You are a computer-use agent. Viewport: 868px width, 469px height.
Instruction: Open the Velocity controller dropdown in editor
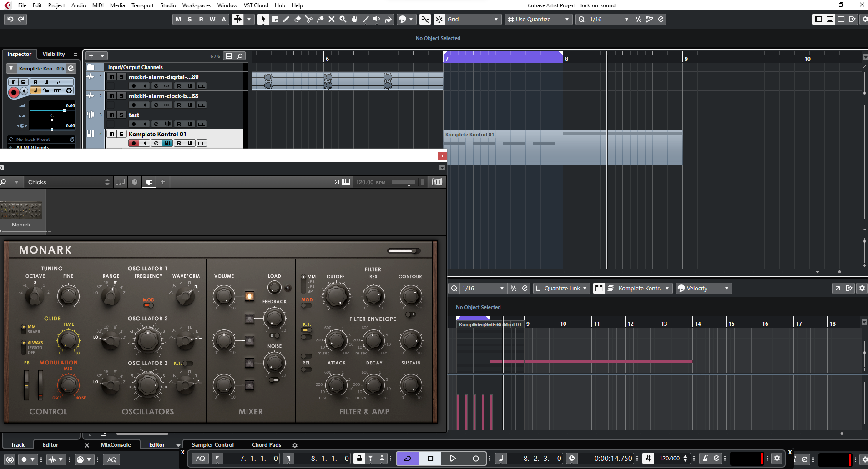703,288
